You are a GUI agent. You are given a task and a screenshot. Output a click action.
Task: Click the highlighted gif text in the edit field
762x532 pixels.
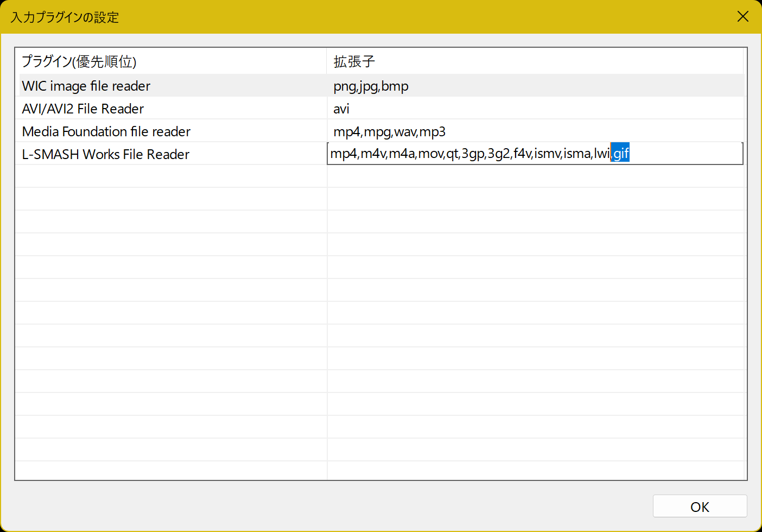[621, 154]
